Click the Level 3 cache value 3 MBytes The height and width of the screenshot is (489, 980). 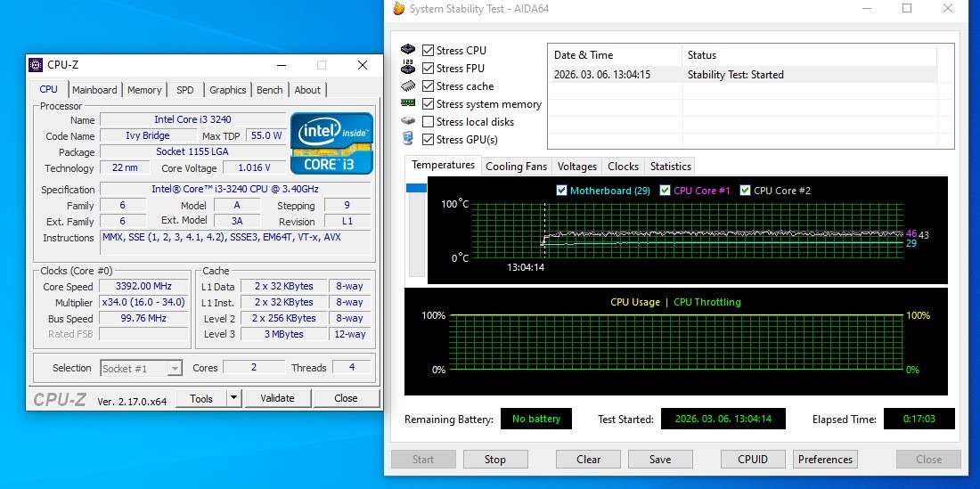283,334
